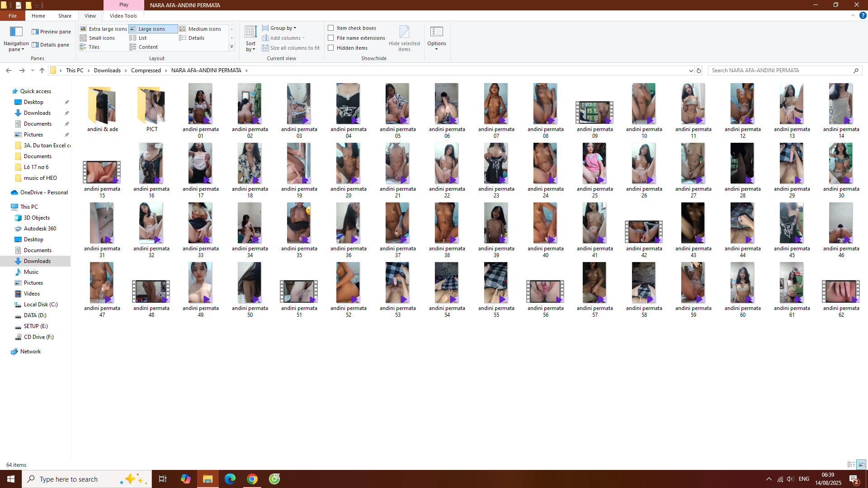Screen dimensions: 868x488
Task: Toggle Hidden items checkbox
Action: pos(331,48)
